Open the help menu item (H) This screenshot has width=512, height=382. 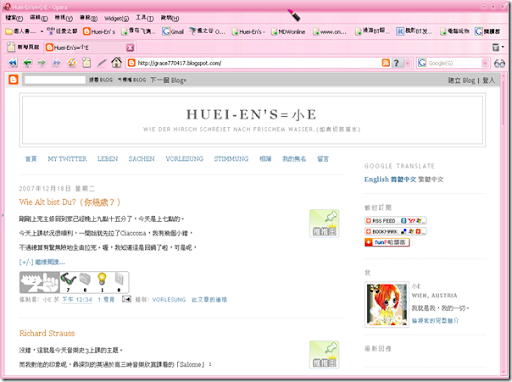click(x=170, y=18)
